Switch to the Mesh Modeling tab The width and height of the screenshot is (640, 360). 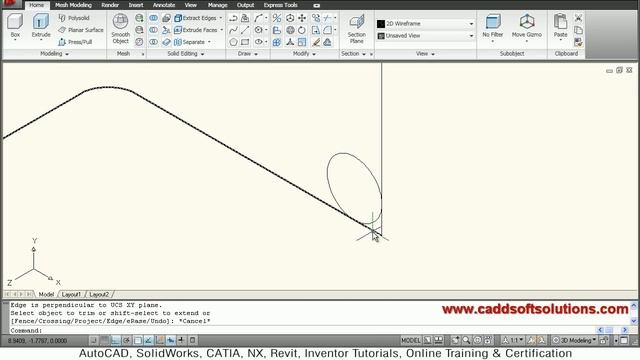point(73,5)
